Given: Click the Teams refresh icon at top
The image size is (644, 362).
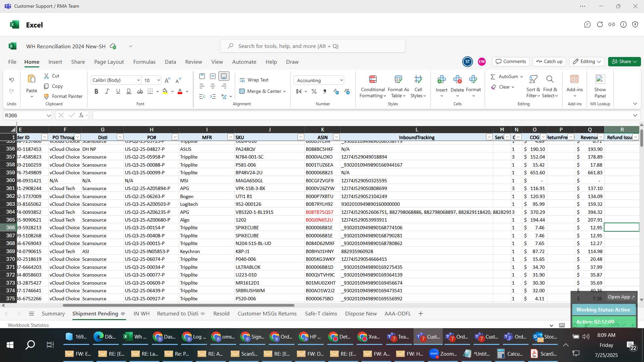Looking at the screenshot, I should pyautogui.click(x=600, y=24).
